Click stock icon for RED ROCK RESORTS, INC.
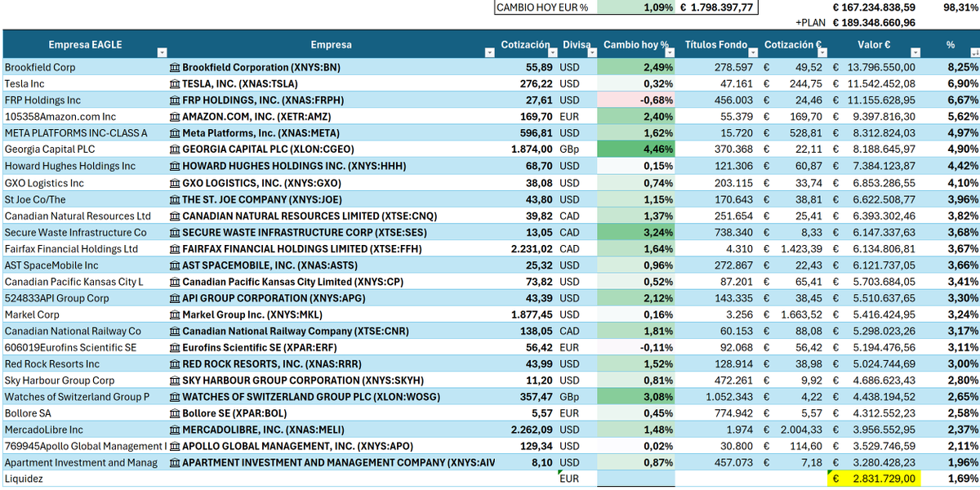Viewport: 980px width, 490px height. (175, 364)
